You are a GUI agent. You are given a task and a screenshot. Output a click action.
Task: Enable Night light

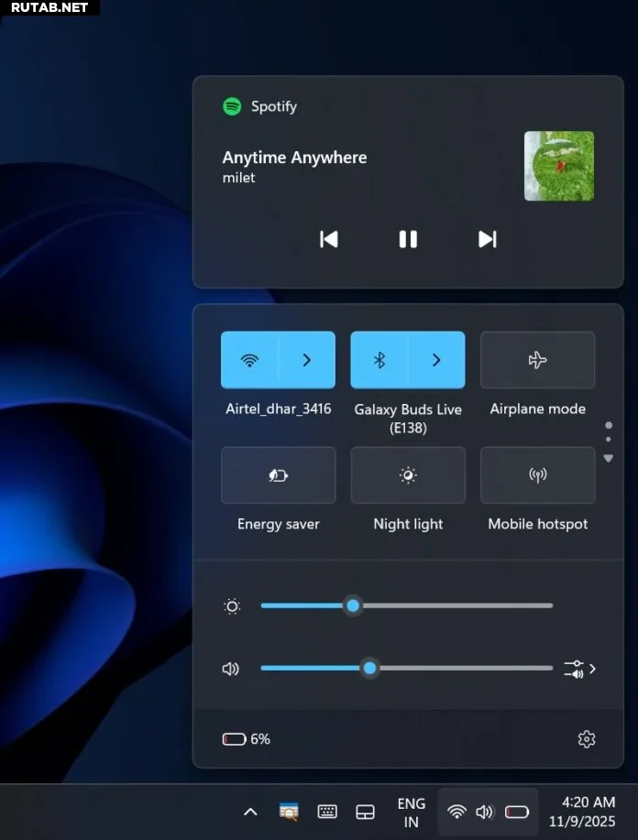(408, 475)
